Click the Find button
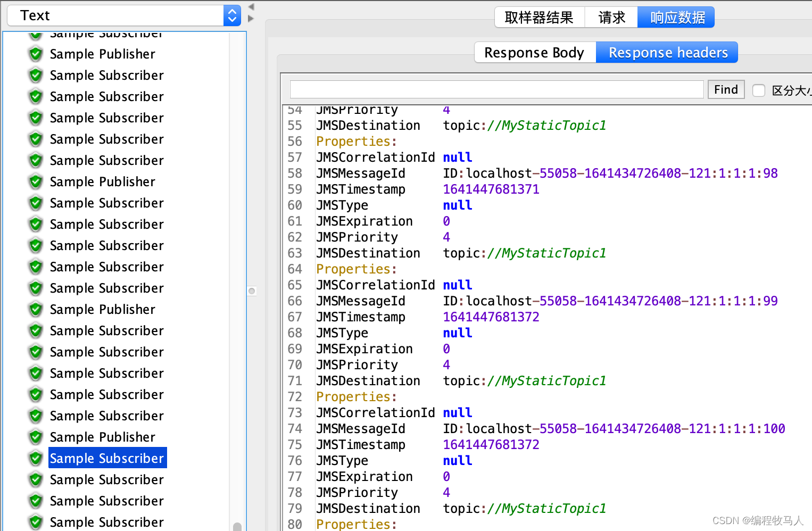812x531 pixels. pos(726,89)
